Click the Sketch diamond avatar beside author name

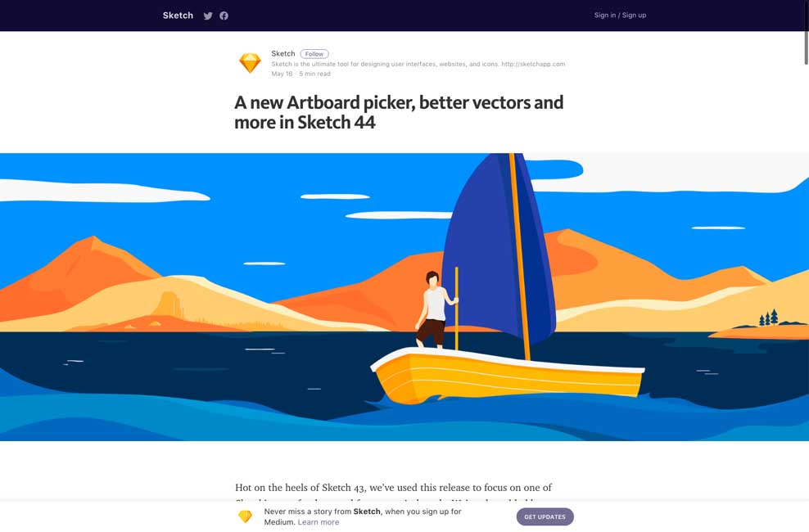point(251,63)
